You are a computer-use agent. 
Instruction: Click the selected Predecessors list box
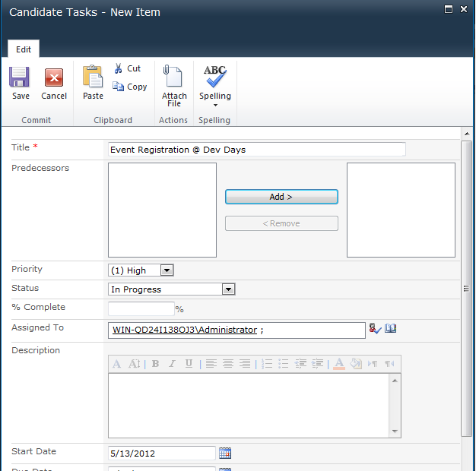pos(401,210)
